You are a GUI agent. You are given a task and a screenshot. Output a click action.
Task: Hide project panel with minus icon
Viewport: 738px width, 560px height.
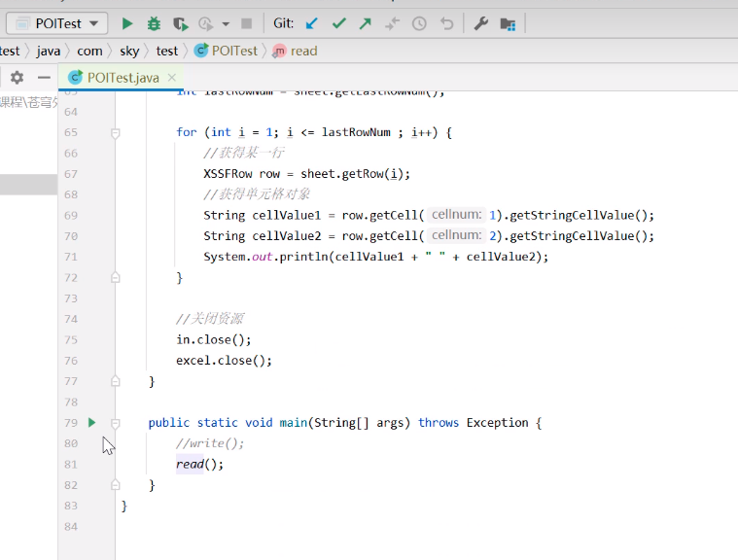pos(44,77)
